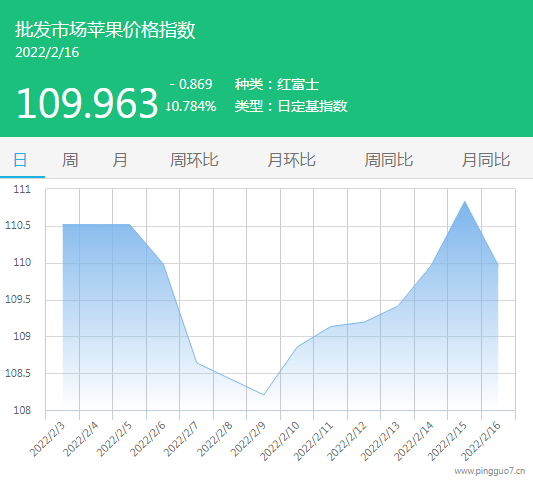This screenshot has height=481, width=533.
Task: Select the 周环比 tab
Action: click(194, 160)
